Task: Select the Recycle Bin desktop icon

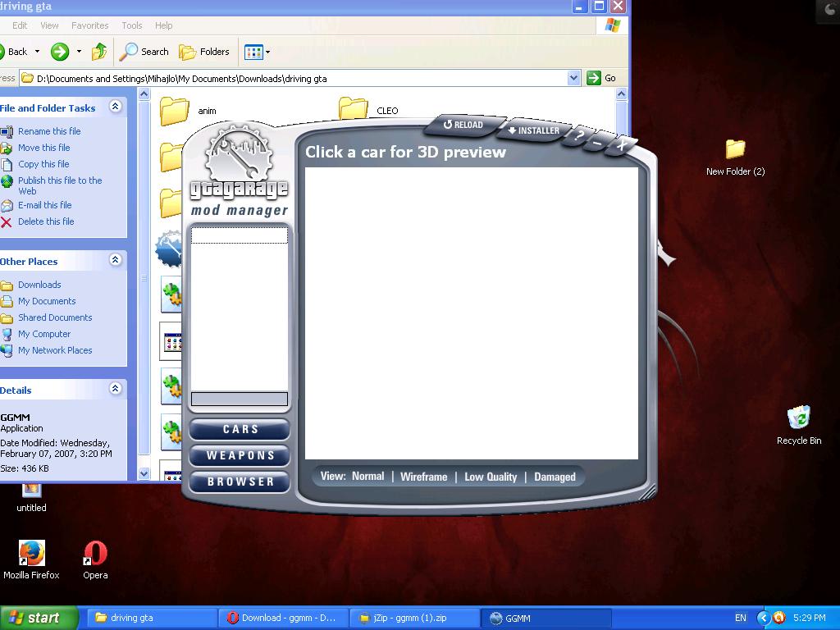Action: click(799, 426)
